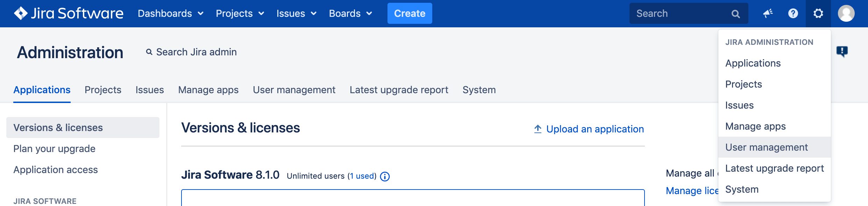Open the user profile avatar
This screenshot has height=206, width=868.
point(847,13)
